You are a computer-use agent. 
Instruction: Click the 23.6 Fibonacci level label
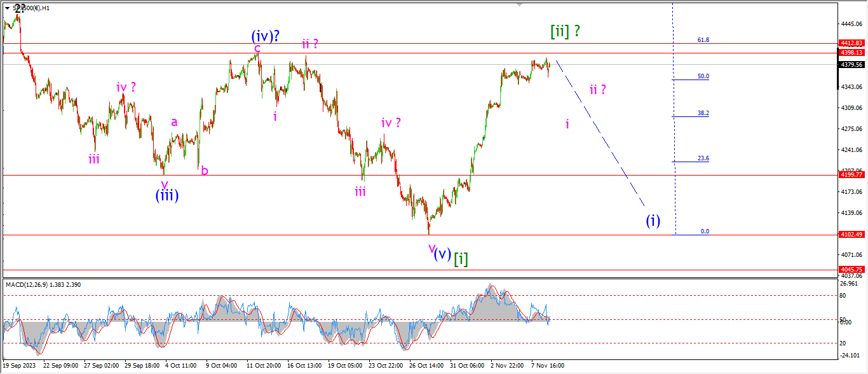[x=703, y=159]
